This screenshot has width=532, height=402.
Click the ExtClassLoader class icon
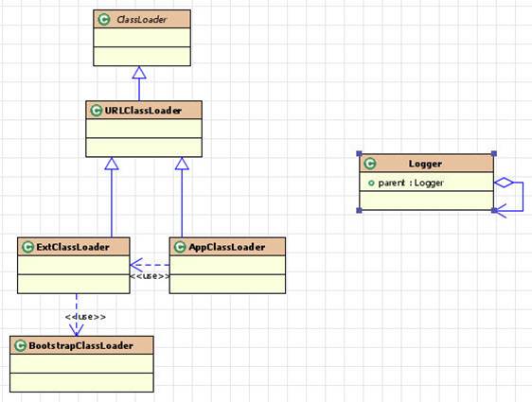(x=27, y=247)
